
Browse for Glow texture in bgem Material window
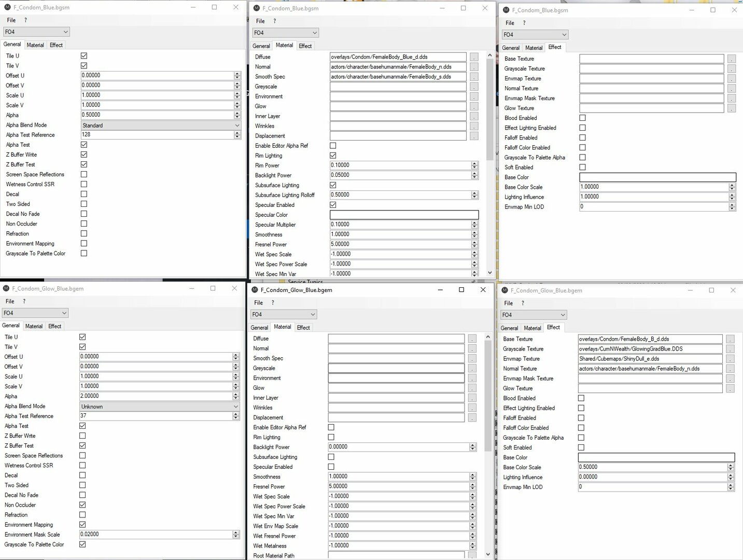point(472,388)
